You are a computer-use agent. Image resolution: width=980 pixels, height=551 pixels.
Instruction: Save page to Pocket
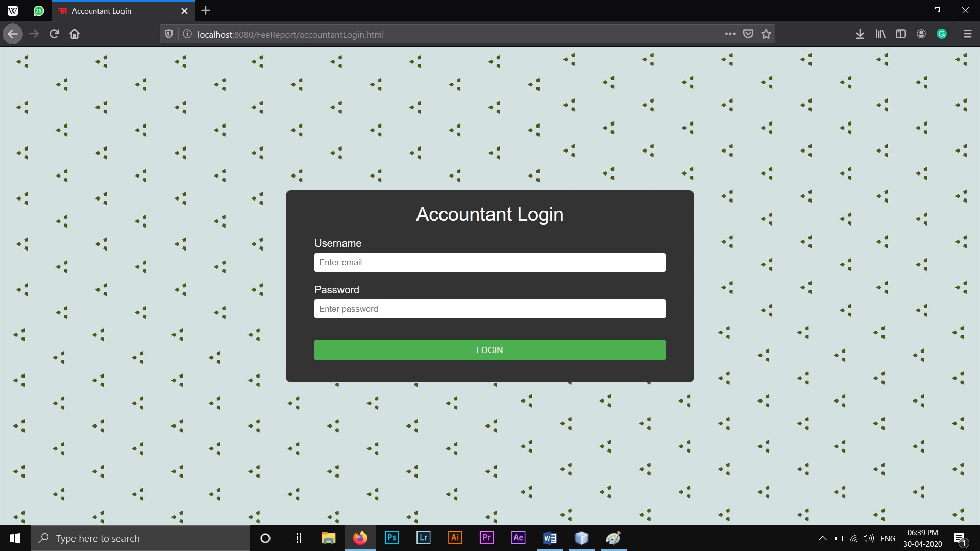(748, 34)
